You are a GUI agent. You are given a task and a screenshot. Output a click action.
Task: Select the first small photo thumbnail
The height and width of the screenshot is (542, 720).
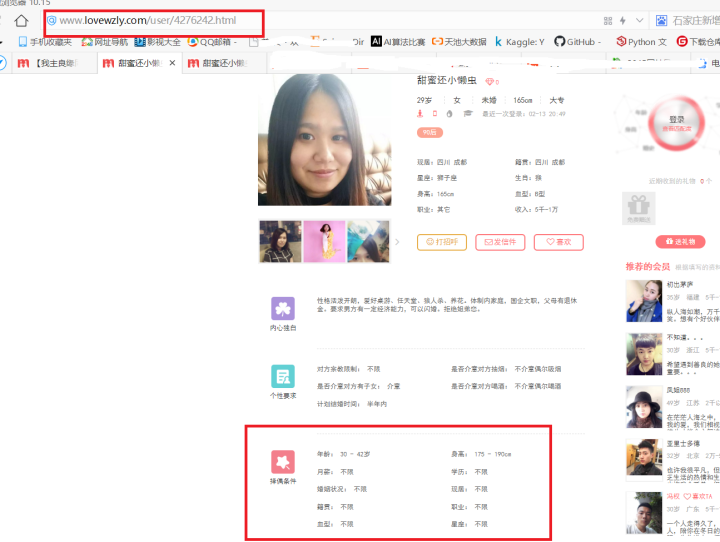click(280, 242)
